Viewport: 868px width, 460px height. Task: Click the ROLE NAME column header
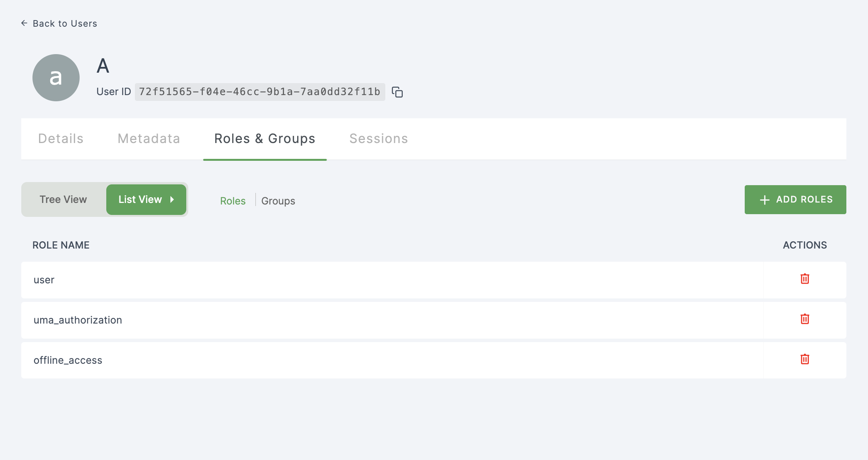61,245
